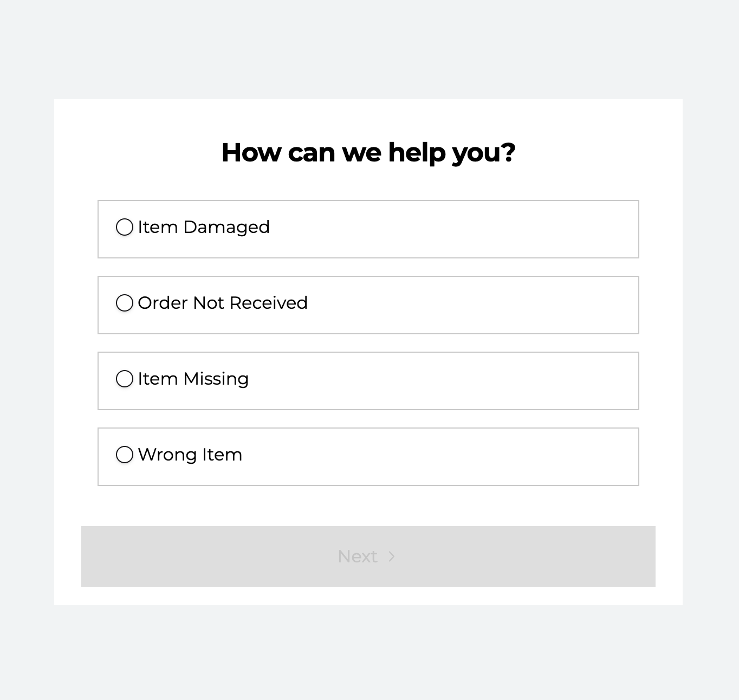Choose the Order Not Received option row
Viewport: 739px width, 700px height.
click(x=368, y=305)
